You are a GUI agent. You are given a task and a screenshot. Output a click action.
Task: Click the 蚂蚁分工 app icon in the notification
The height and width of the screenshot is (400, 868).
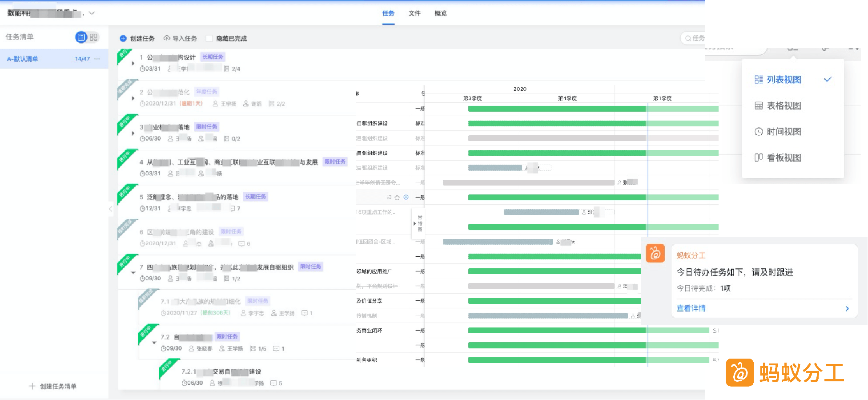[x=655, y=253]
